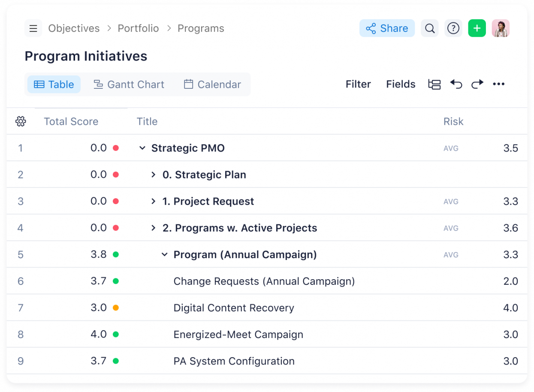Open the help question mark icon
The width and height of the screenshot is (534, 392).
pyautogui.click(x=453, y=29)
